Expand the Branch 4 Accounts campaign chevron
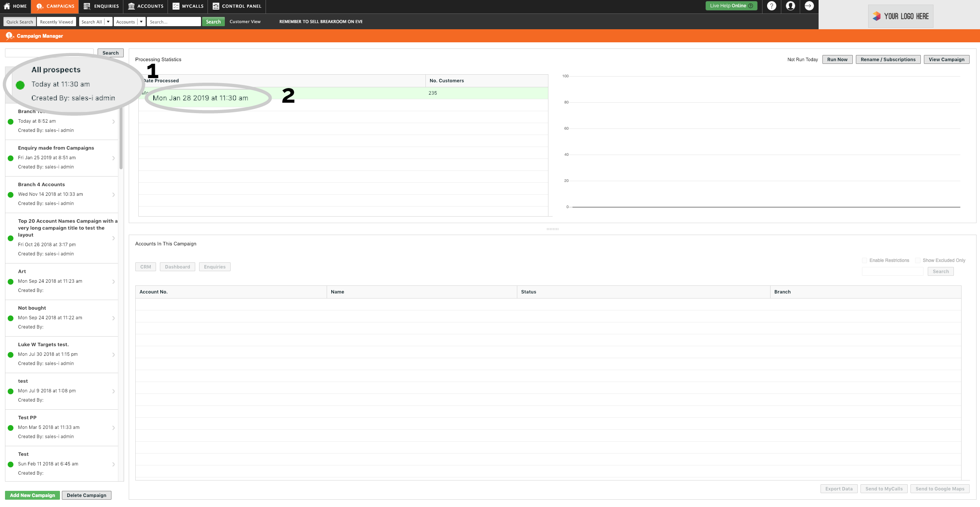This screenshot has width=980, height=507. coord(113,195)
